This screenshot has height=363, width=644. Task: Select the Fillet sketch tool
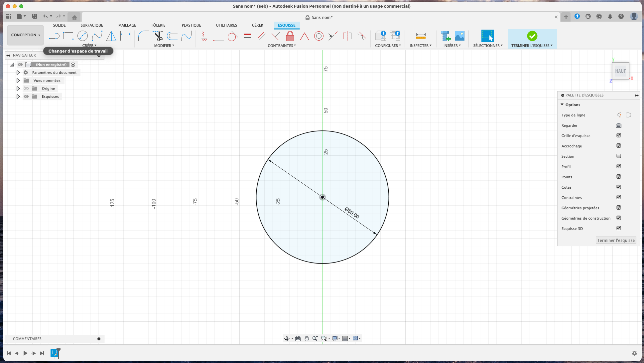(x=143, y=36)
